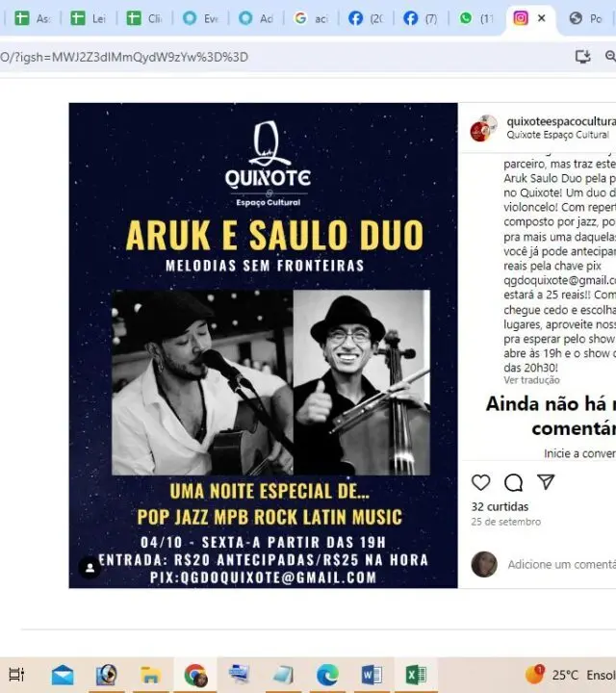Image resolution: width=616 pixels, height=693 pixels.
Task: Click the Quixote profile avatar thumbnail
Action: (x=483, y=128)
